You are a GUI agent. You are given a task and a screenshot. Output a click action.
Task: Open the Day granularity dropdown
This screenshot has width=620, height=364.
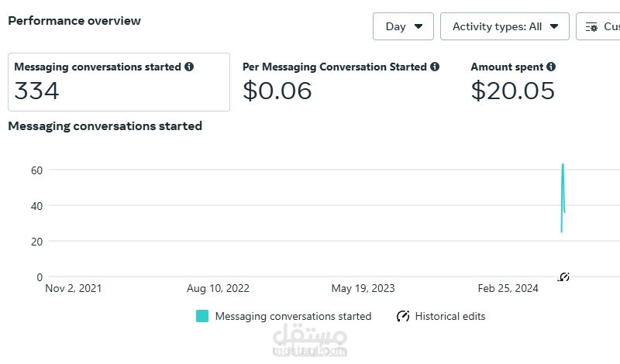tap(403, 26)
